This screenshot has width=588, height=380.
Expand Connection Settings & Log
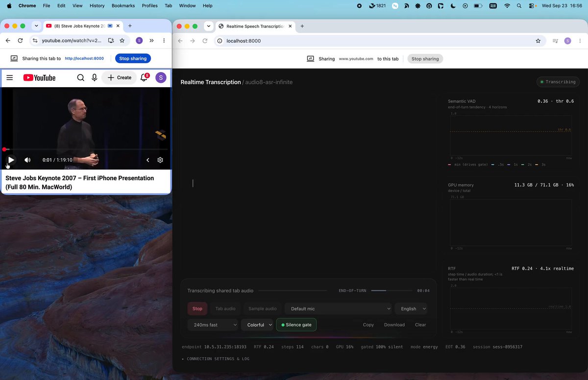tap(216, 359)
